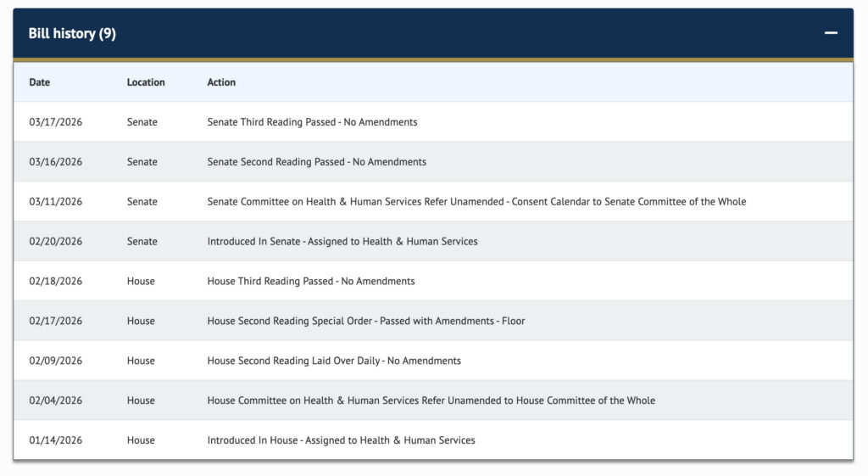The image size is (868, 476).
Task: Click the Bill history (9) header title
Action: point(72,34)
